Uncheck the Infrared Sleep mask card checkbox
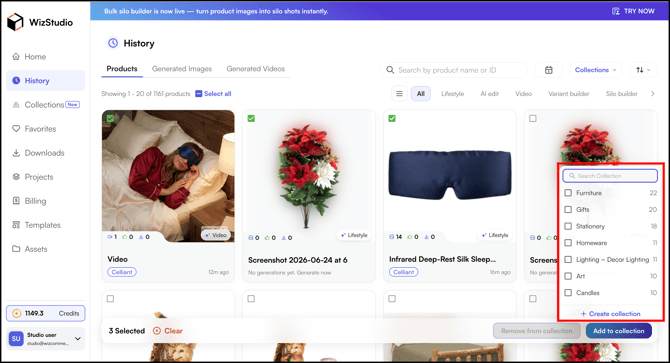Image resolution: width=670 pixels, height=363 pixels. pos(392,118)
